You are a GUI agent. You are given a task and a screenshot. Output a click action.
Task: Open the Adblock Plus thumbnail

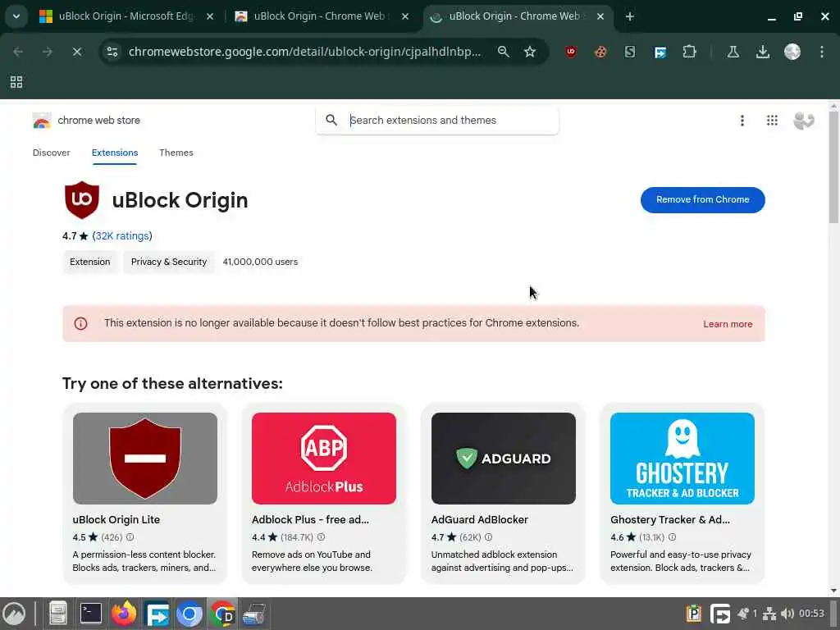tap(324, 458)
